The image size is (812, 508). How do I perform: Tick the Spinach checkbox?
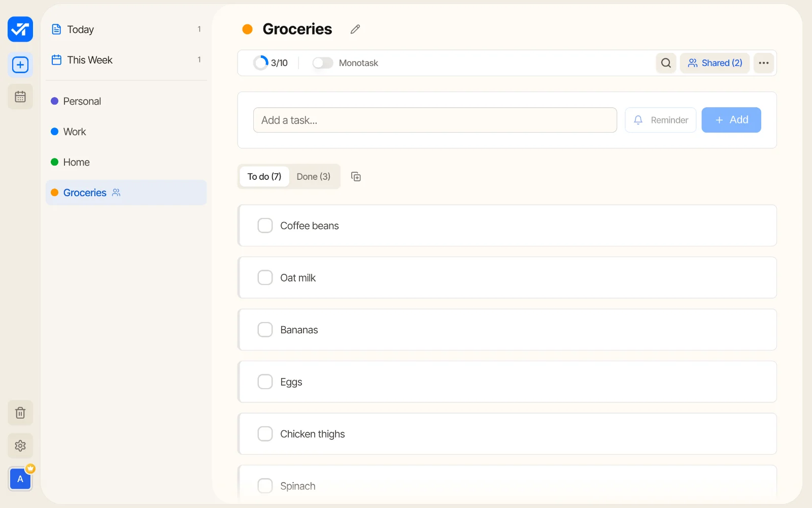(x=265, y=486)
